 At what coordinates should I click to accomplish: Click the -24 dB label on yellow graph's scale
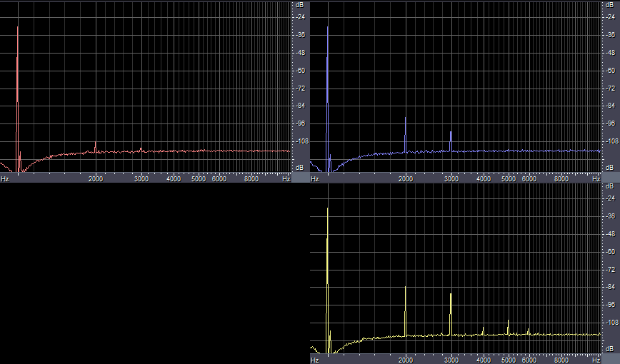[x=610, y=198]
